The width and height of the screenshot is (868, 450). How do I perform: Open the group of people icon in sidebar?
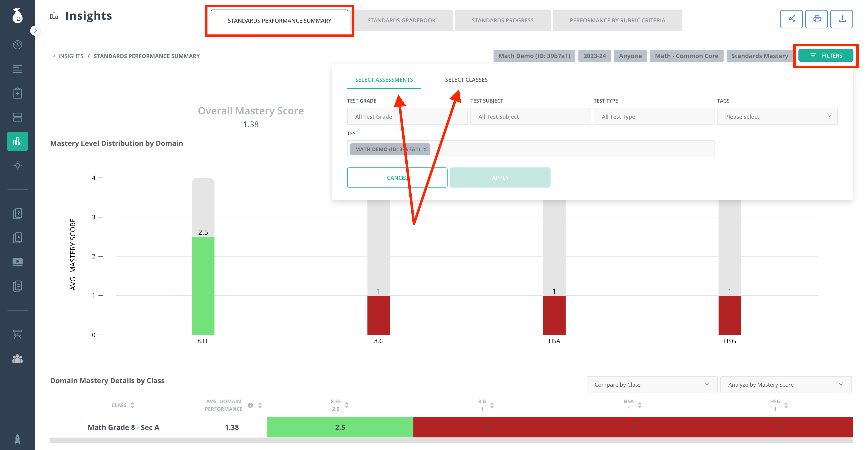pyautogui.click(x=18, y=358)
